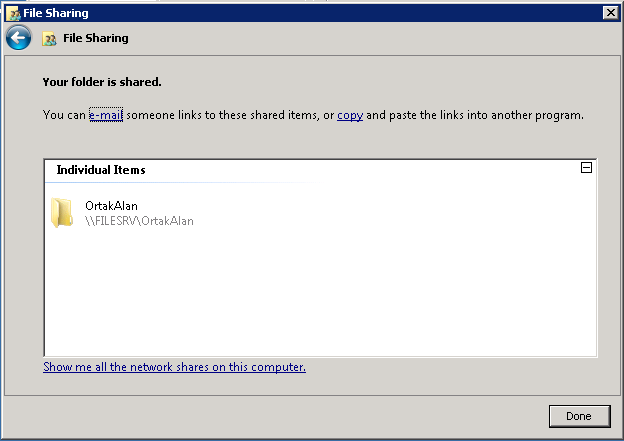Click the 'Your folder is shared.' heading
624x441 pixels.
(x=102, y=82)
